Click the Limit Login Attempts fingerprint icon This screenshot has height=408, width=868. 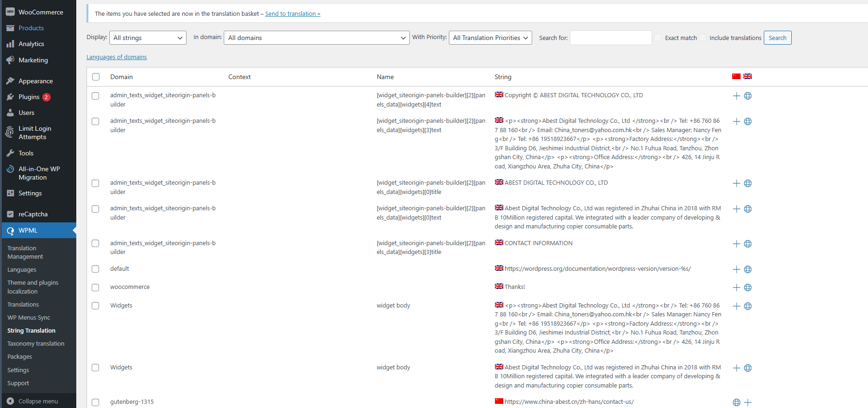point(10,132)
